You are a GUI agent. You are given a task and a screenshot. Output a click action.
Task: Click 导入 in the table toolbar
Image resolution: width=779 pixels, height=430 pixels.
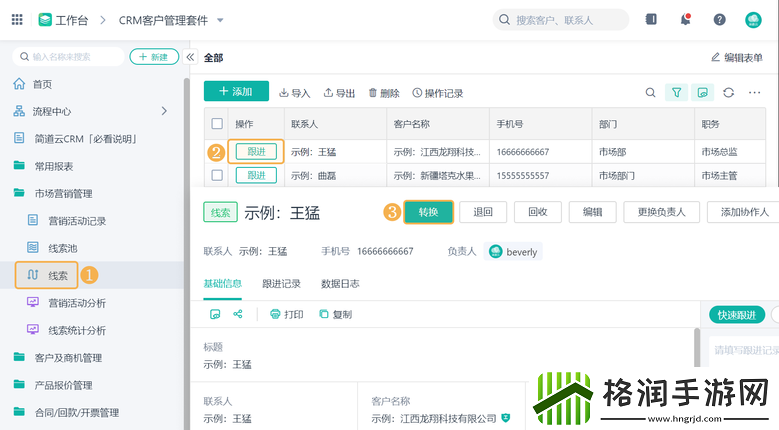(x=294, y=93)
